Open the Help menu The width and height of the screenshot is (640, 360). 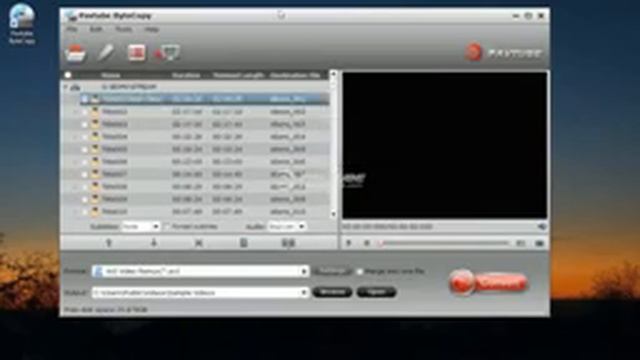click(x=151, y=29)
